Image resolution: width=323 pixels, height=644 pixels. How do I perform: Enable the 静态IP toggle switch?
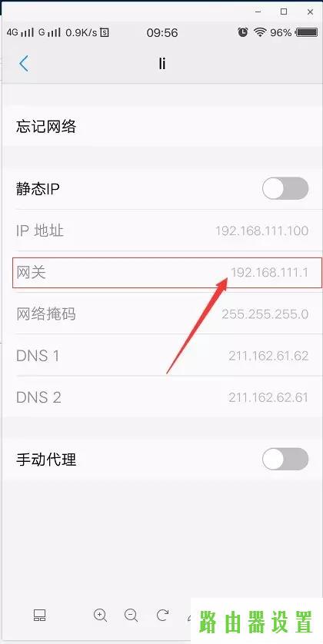285,188
